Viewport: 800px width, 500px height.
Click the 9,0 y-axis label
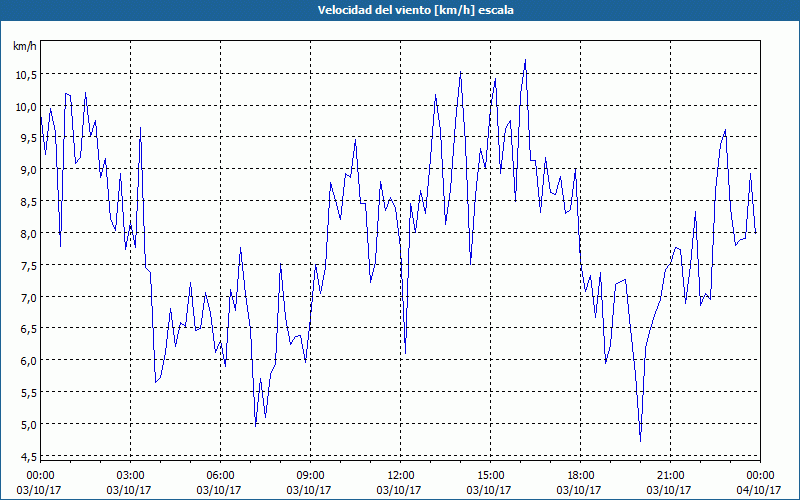[x=28, y=170]
